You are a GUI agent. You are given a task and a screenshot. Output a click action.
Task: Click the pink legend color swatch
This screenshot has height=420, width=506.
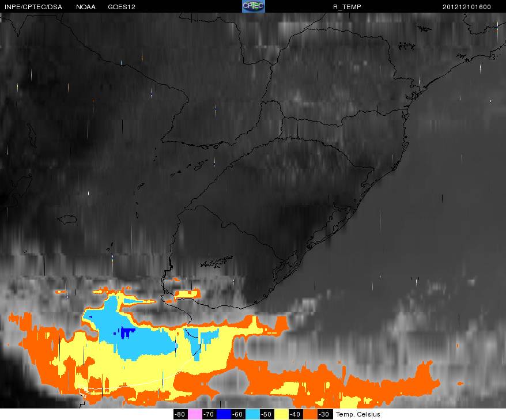pos(195,414)
